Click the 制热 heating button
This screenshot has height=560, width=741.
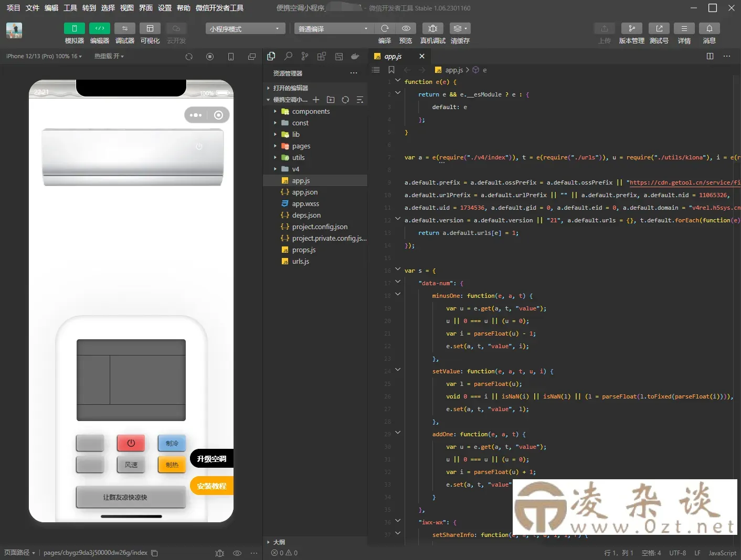pos(172,465)
